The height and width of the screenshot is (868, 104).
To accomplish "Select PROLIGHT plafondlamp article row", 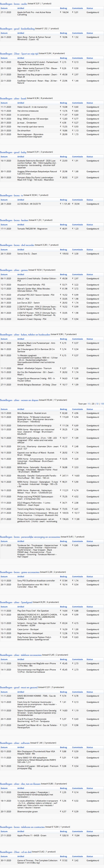I will click(x=52, y=440).
